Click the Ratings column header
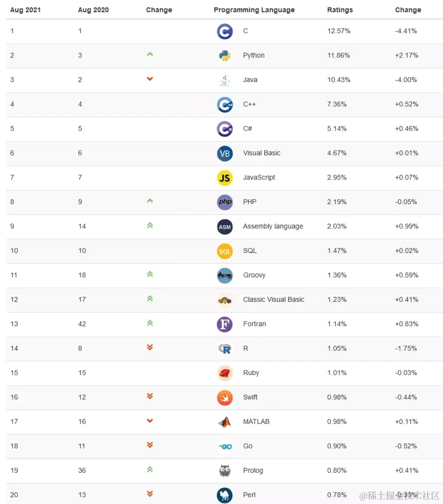The width and height of the screenshot is (443, 504). pos(340,10)
